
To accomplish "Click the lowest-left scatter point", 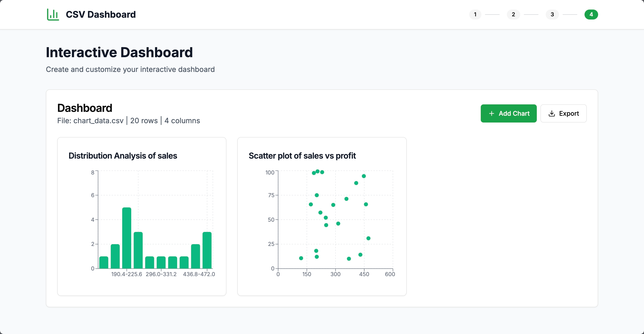I will [301, 258].
